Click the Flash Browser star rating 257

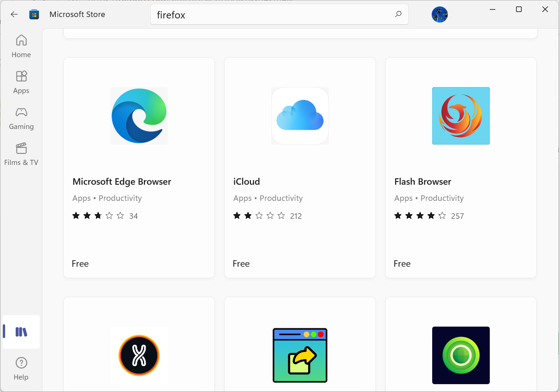(429, 216)
